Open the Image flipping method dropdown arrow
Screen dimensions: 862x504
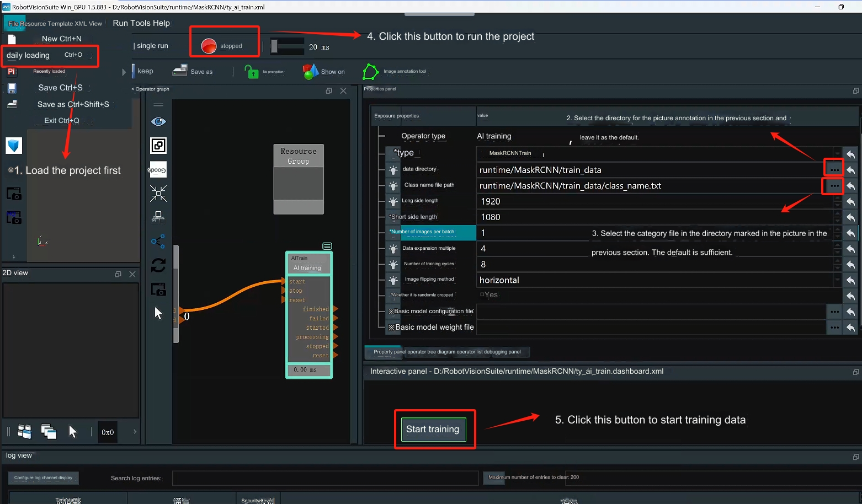pos(837,280)
